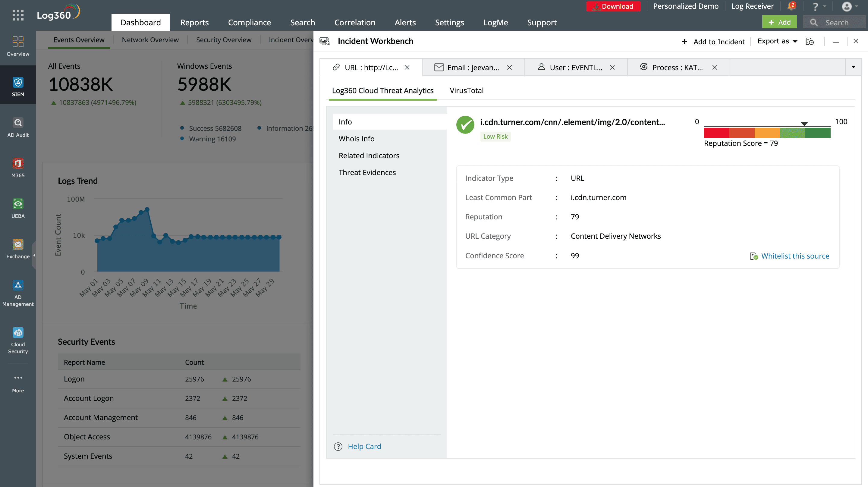The width and height of the screenshot is (868, 487).
Task: Open the user account avatar menu
Action: [x=849, y=7]
